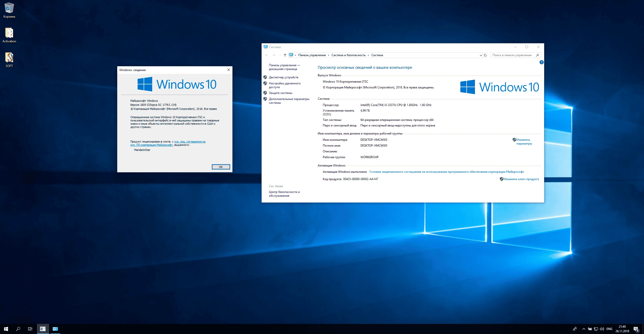Open the address bar history dropdown
The image size is (644, 334).
coord(481,55)
